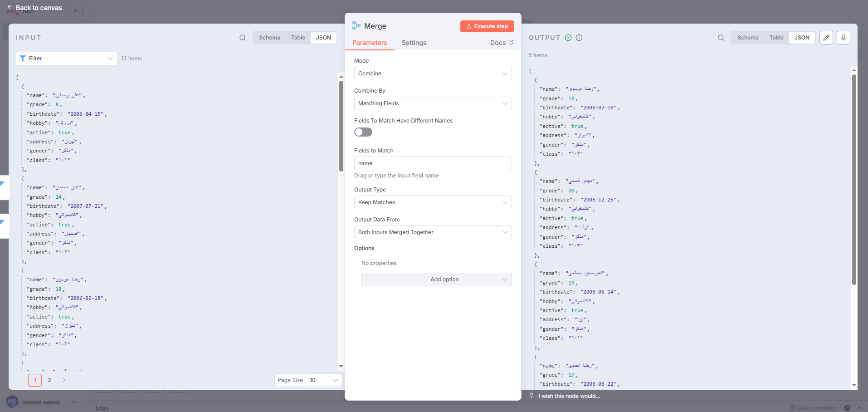The width and height of the screenshot is (868, 412).
Task: Open the Mode dropdown
Action: point(433,74)
